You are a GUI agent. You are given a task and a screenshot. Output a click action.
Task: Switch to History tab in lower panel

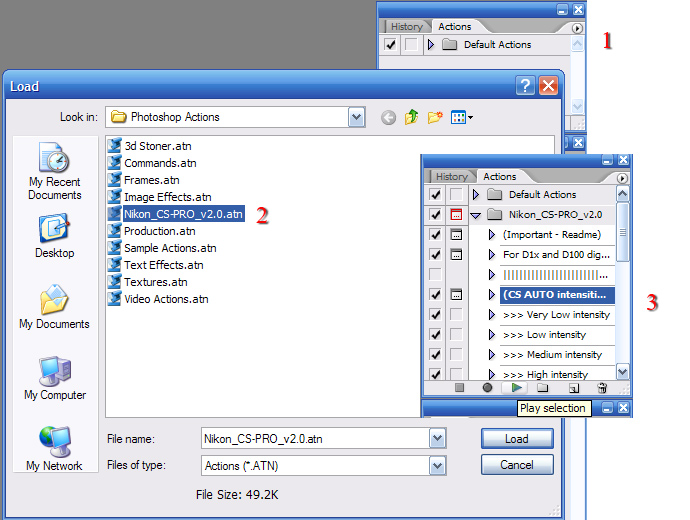pyautogui.click(x=452, y=176)
